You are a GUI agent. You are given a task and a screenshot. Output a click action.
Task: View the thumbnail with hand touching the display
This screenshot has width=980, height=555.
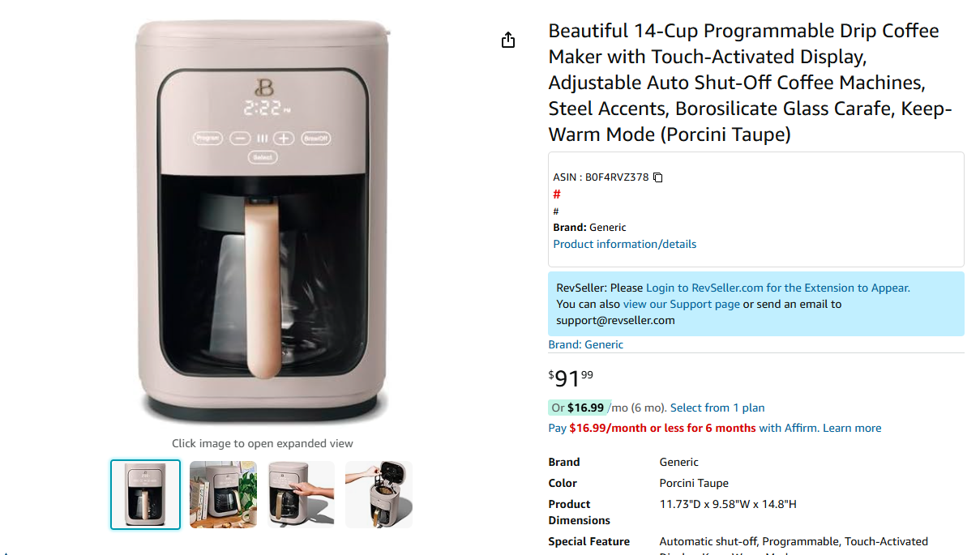pos(301,494)
